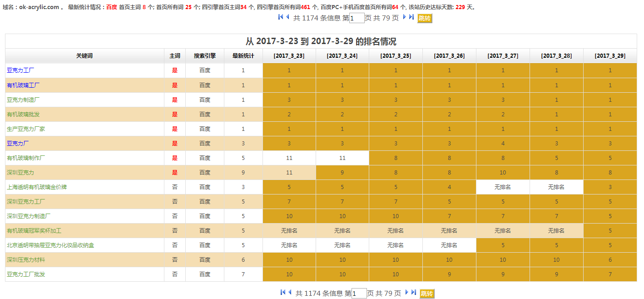Viewport: 644px width, 299px height.
Task: Focus the page number field below the table
Action: [x=359, y=294]
